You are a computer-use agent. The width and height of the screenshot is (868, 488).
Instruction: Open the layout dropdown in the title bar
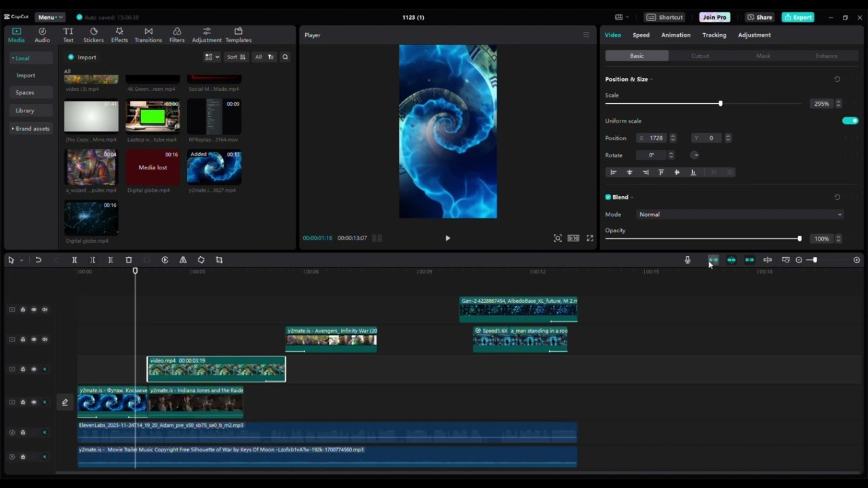(622, 17)
